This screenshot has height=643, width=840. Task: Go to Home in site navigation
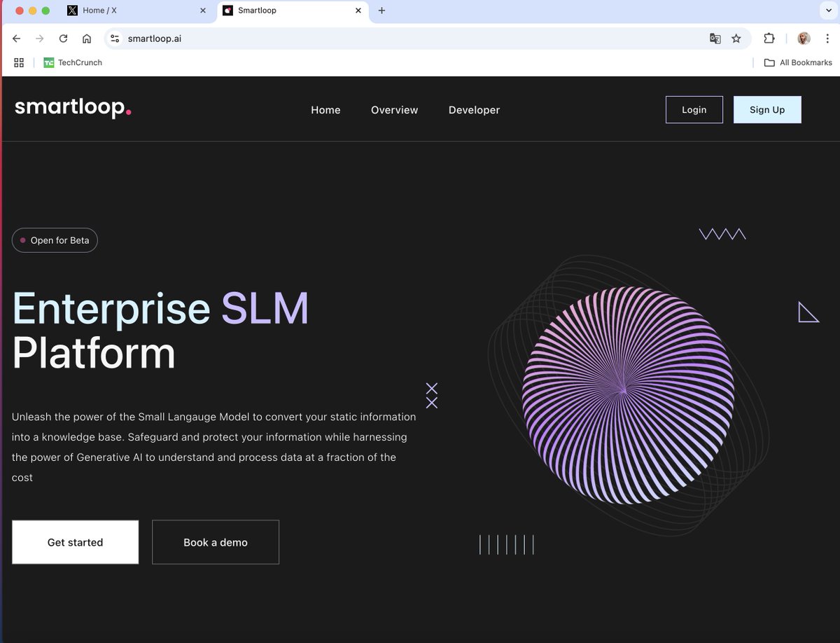click(325, 110)
